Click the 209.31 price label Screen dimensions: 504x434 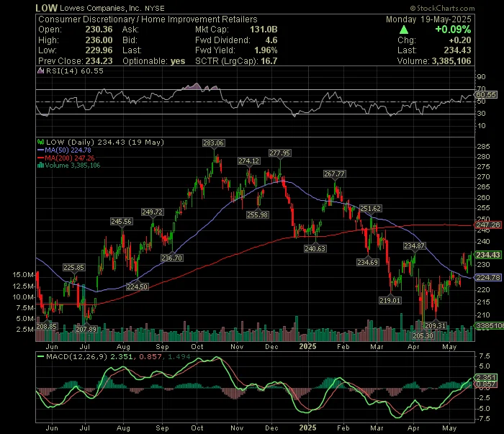click(x=435, y=325)
